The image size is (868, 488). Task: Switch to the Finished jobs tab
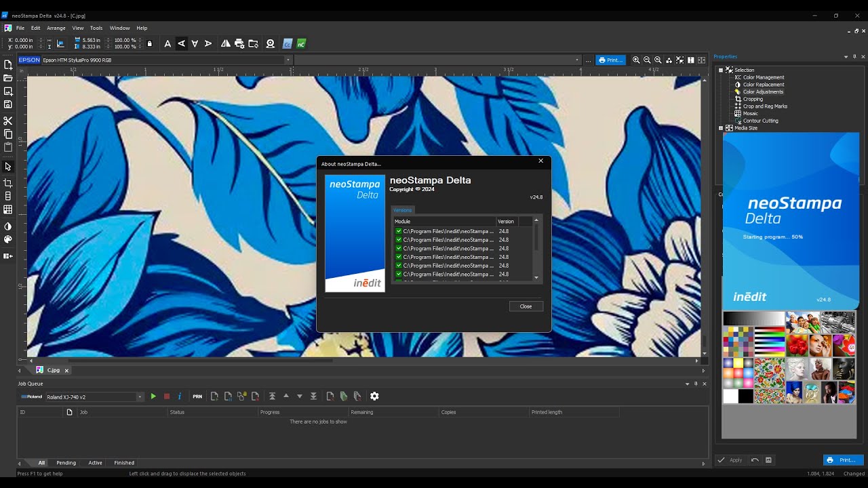point(124,463)
